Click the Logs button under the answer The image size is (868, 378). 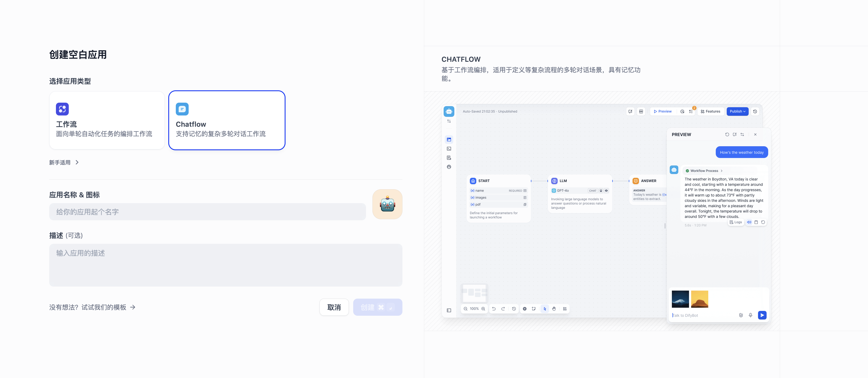(x=736, y=222)
